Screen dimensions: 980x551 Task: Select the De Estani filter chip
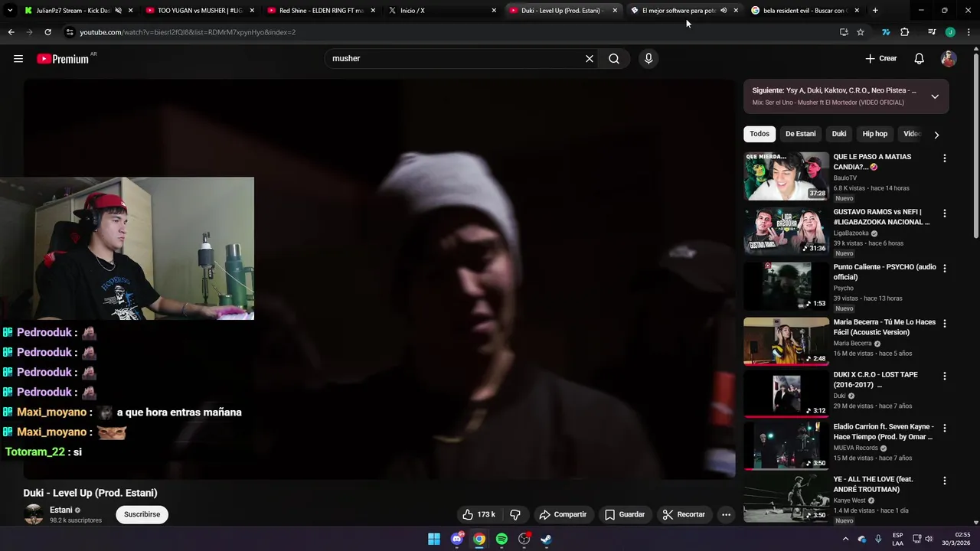(800, 134)
